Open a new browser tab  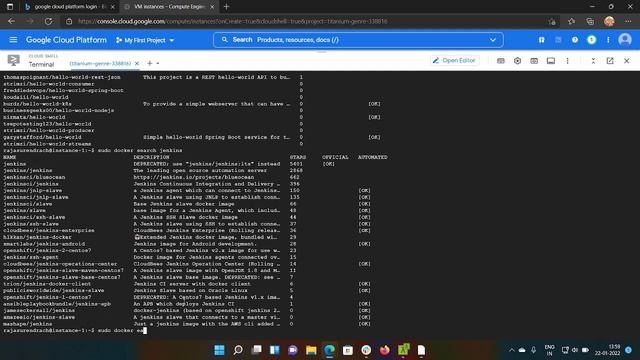(227, 7)
